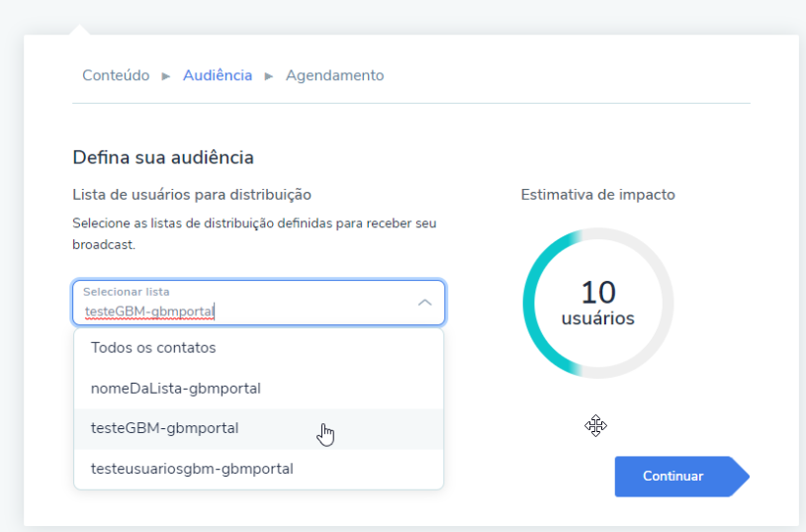Viewport: 806px width, 532px height.
Task: Choose Todos os contatos option
Action: coord(153,348)
